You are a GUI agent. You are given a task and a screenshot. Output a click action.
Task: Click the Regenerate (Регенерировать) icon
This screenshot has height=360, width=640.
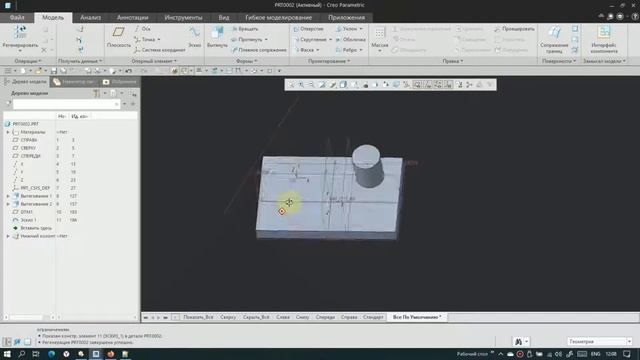click(20, 32)
